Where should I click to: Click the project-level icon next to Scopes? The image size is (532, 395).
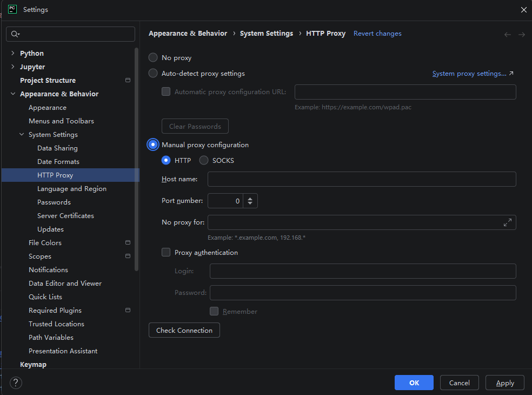[x=128, y=256]
